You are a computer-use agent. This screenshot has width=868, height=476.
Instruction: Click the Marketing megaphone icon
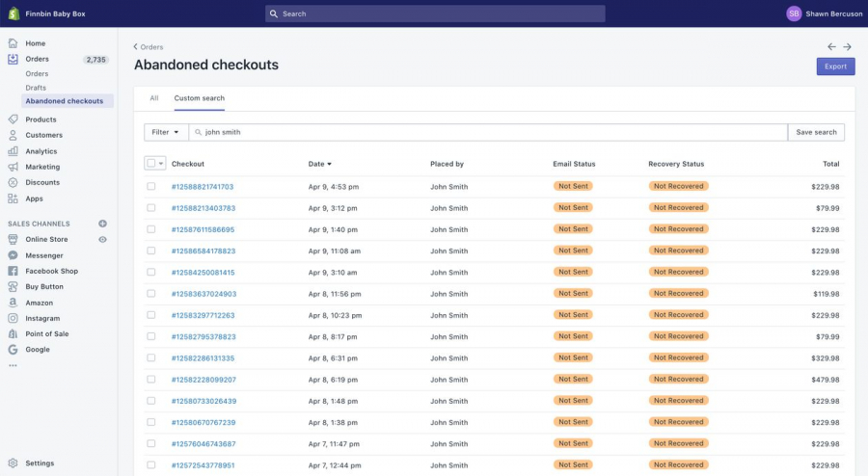(13, 167)
